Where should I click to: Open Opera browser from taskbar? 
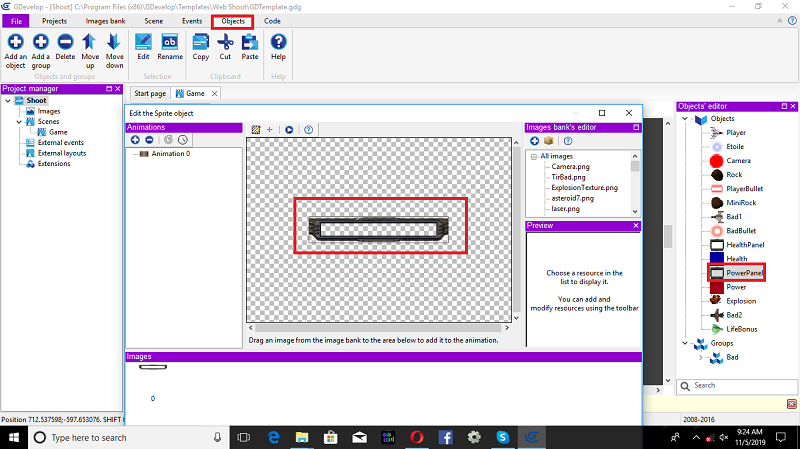[x=417, y=437]
